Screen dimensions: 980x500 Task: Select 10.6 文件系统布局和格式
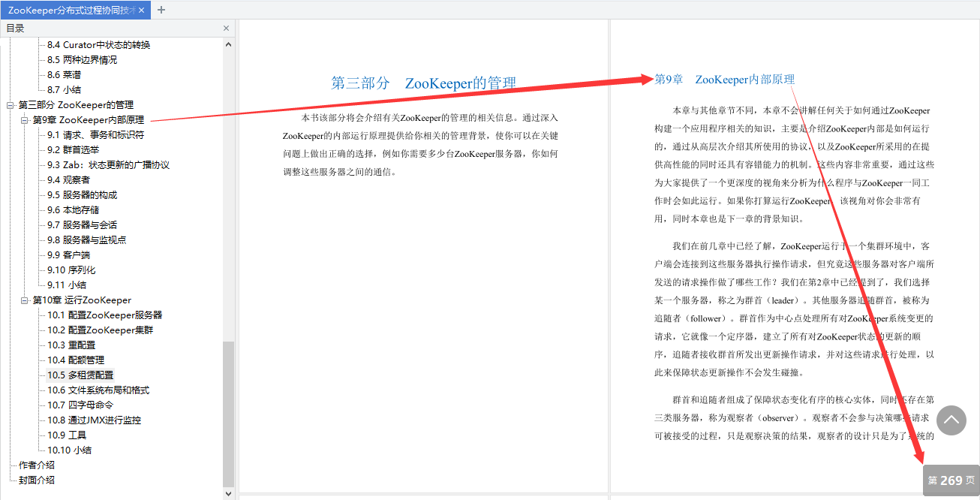(98, 390)
